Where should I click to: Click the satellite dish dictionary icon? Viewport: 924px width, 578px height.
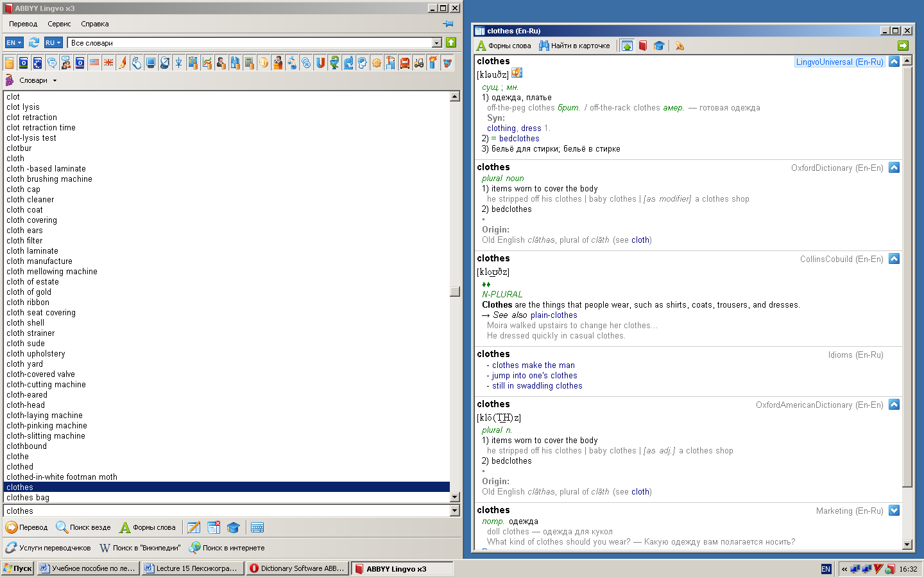tap(165, 62)
